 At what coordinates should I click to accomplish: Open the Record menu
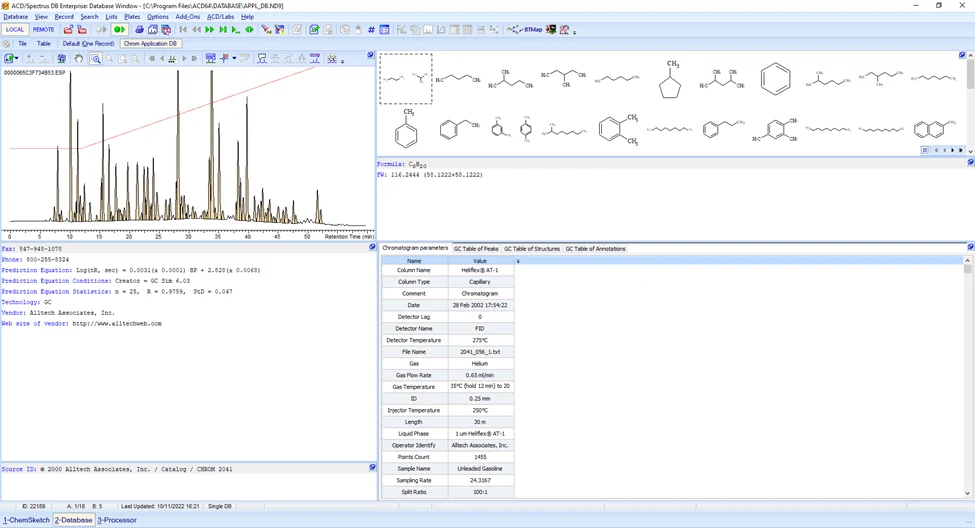(x=64, y=17)
